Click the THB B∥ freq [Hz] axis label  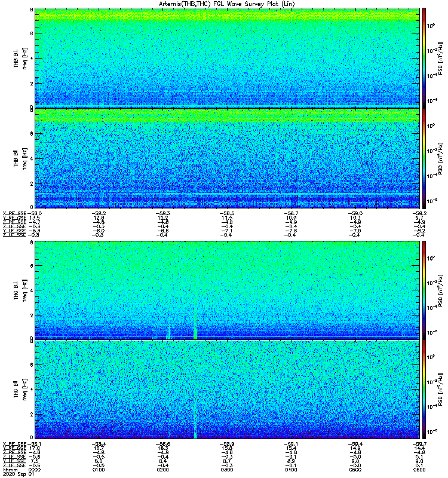point(20,158)
